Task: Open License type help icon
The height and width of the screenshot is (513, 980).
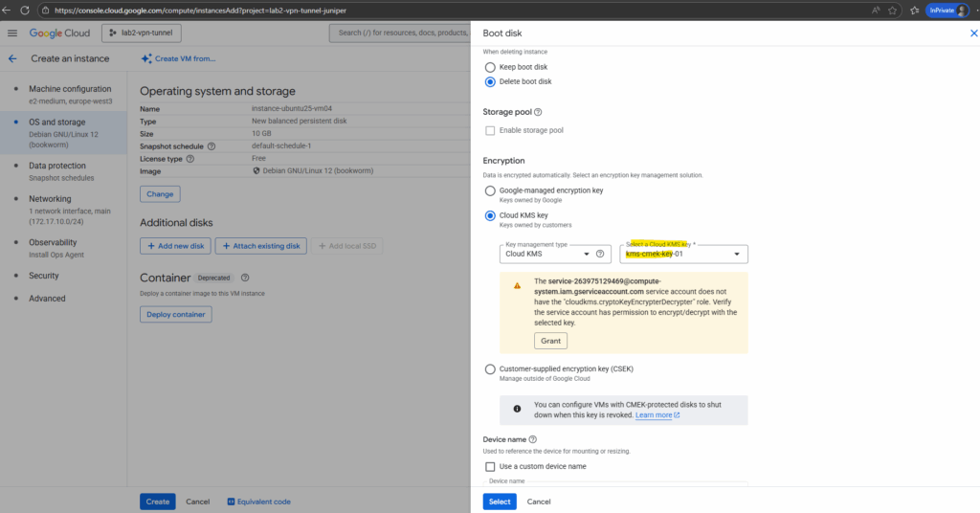Action: 190,159
